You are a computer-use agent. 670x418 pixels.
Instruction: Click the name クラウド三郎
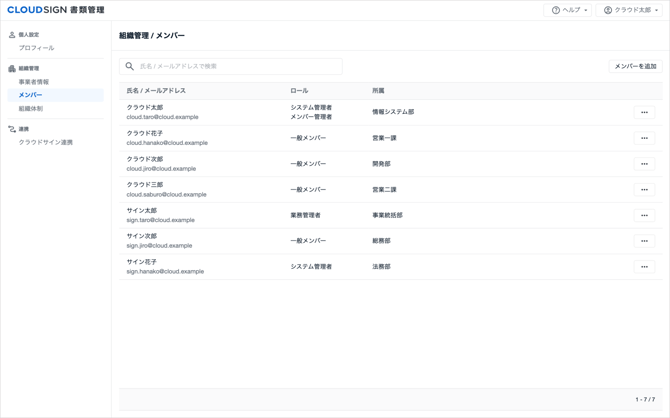click(145, 185)
